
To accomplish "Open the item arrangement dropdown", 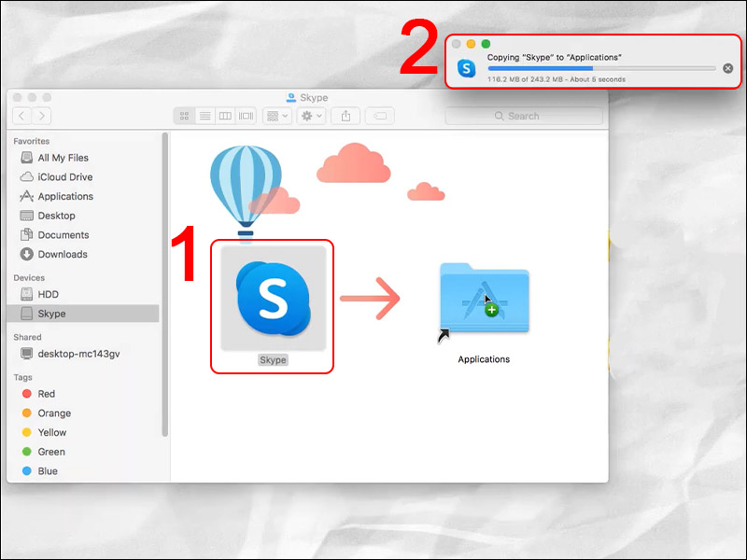I will (277, 116).
